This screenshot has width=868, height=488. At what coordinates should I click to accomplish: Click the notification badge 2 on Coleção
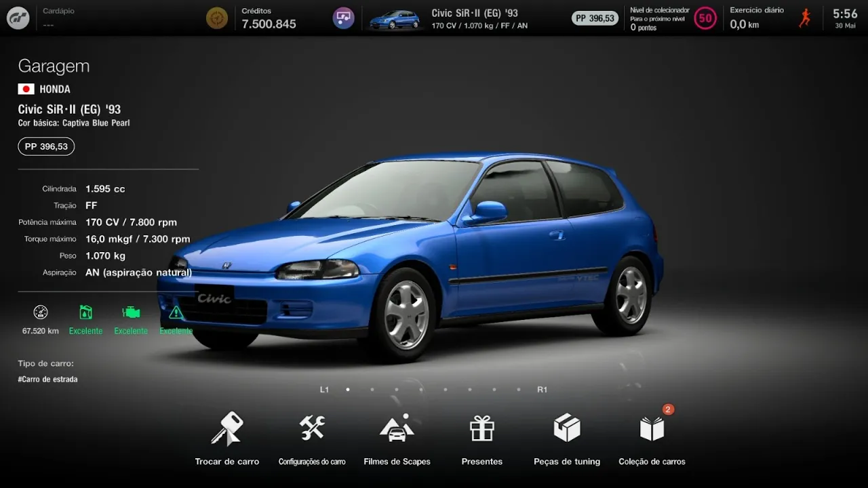(668, 409)
